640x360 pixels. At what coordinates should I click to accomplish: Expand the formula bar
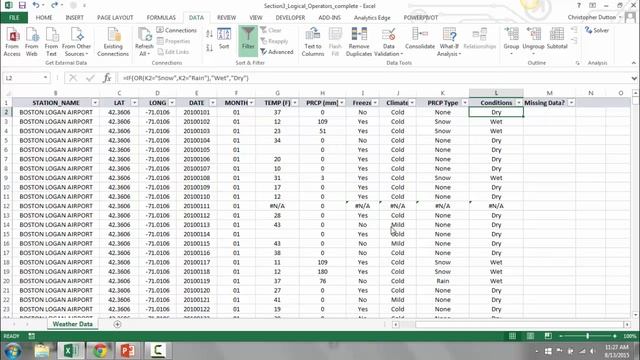point(634,78)
